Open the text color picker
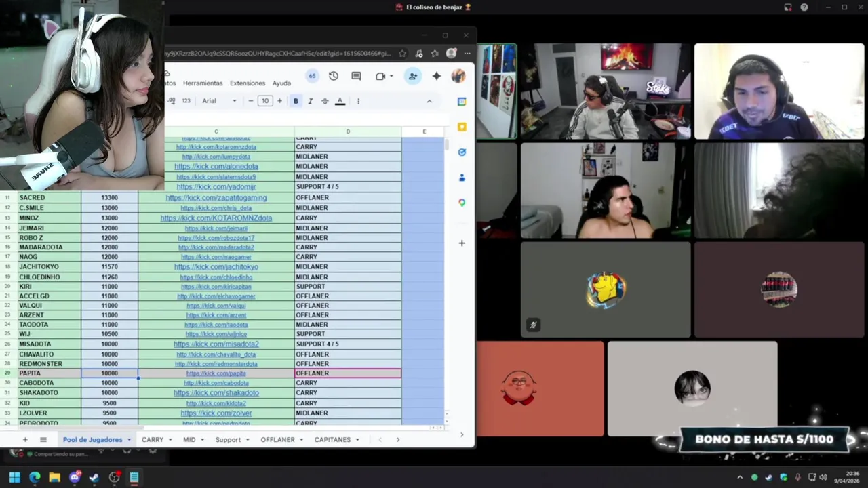The width and height of the screenshot is (868, 488). pyautogui.click(x=340, y=101)
